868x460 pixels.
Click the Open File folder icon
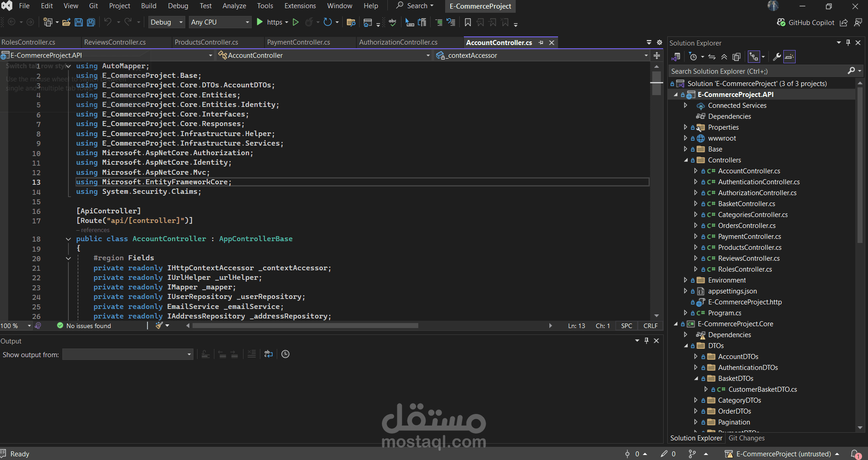pyautogui.click(x=66, y=22)
